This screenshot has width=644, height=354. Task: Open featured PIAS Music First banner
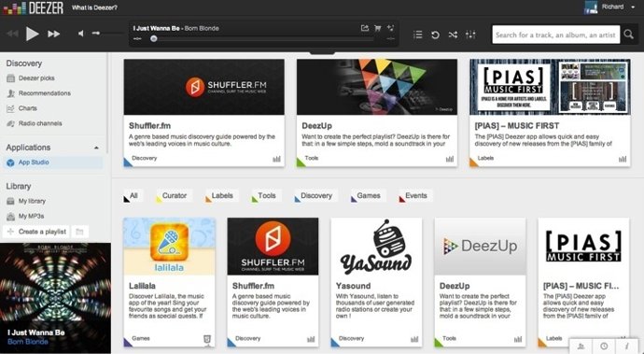(x=550, y=87)
